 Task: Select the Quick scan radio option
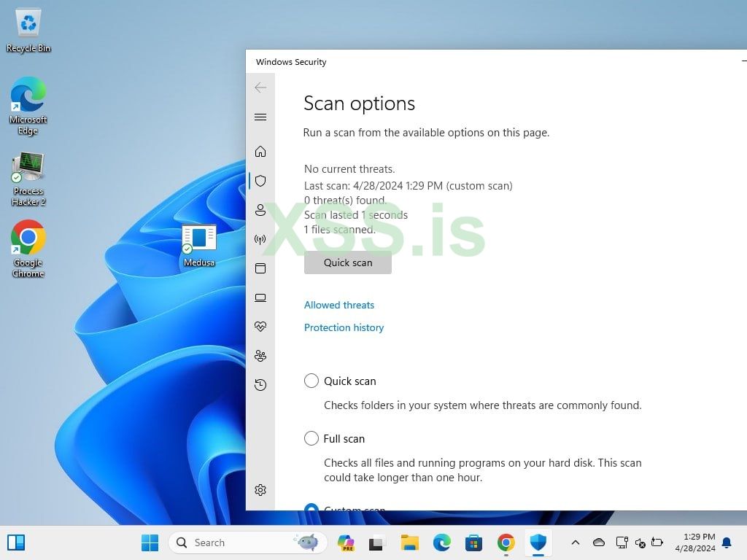[311, 381]
